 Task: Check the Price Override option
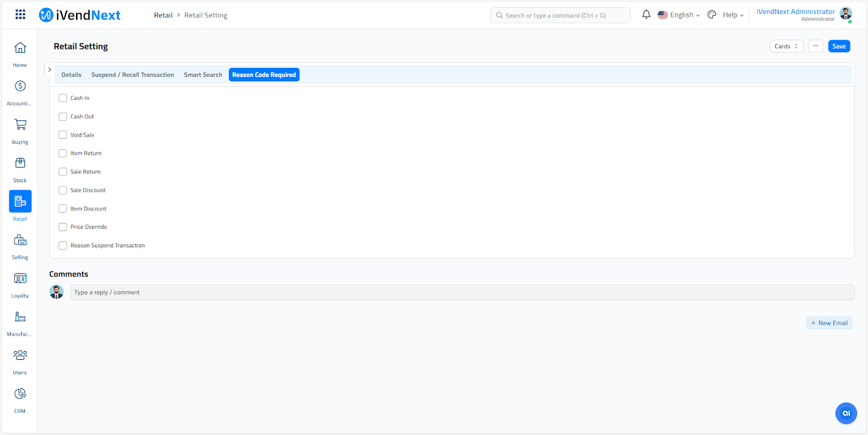pos(63,227)
